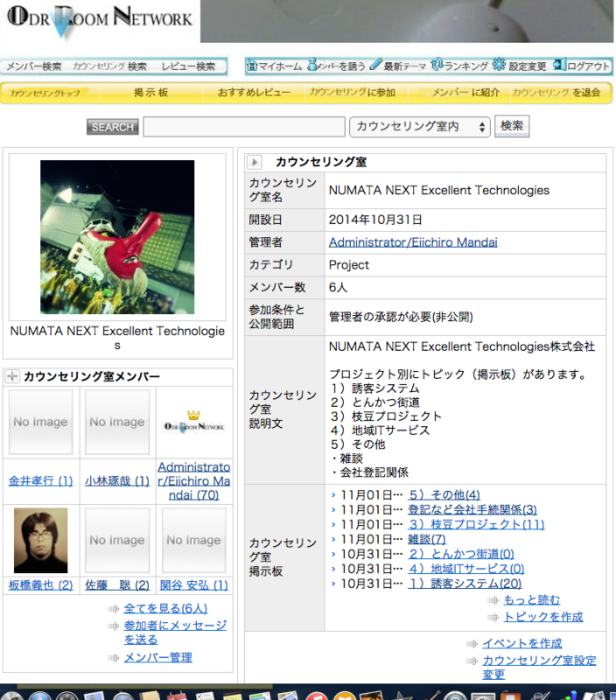Image resolution: width=616 pixels, height=700 pixels.
Task: Click 佐藤 聡 No Image avatar
Action: click(117, 540)
